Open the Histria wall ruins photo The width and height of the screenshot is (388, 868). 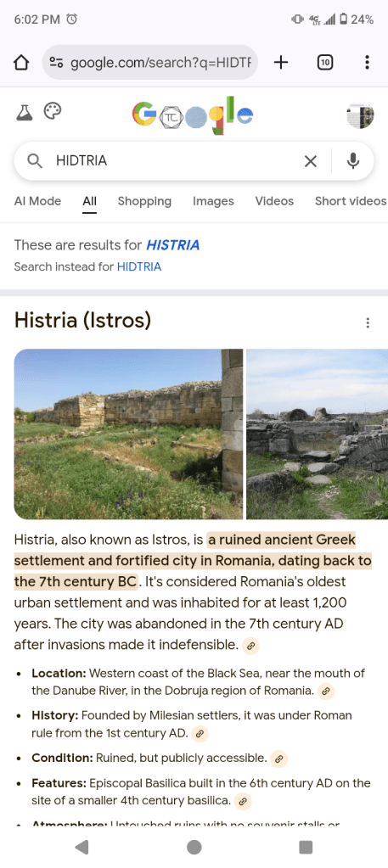pos(128,434)
